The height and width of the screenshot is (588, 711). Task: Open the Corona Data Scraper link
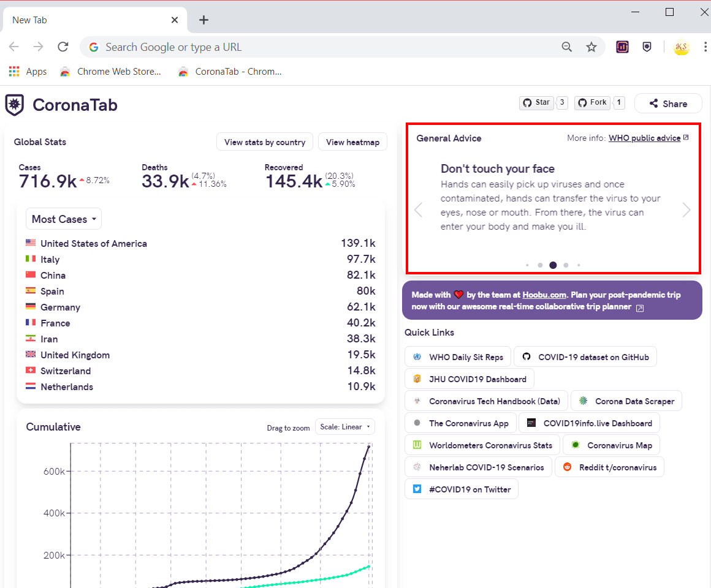(x=626, y=401)
